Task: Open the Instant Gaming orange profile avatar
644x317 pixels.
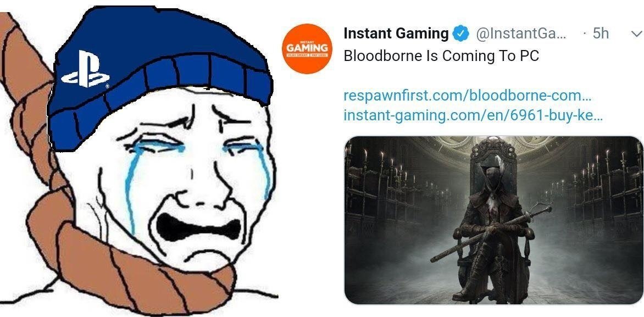Action: pyautogui.click(x=307, y=49)
